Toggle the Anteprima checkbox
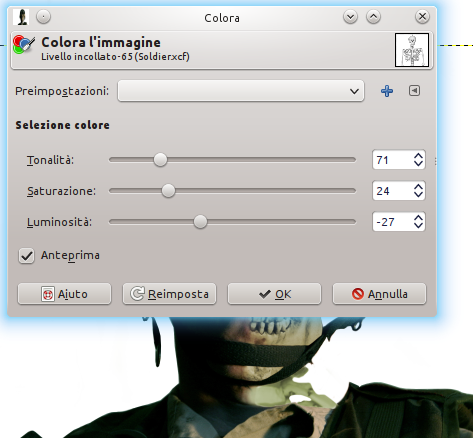The height and width of the screenshot is (438, 473). tap(27, 256)
